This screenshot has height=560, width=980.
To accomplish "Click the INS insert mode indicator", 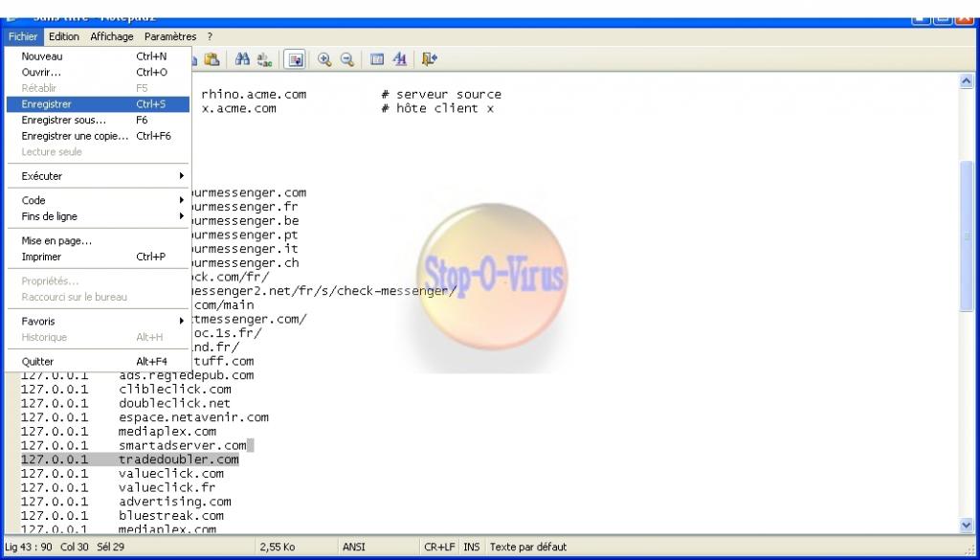I will (x=472, y=547).
